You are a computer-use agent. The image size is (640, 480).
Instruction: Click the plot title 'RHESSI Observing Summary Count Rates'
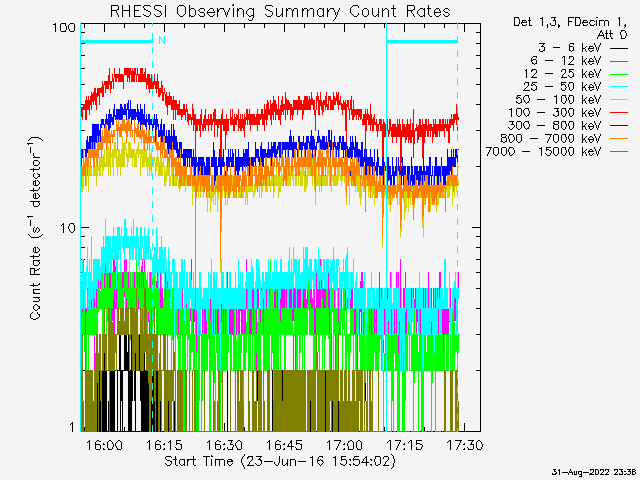(280, 12)
